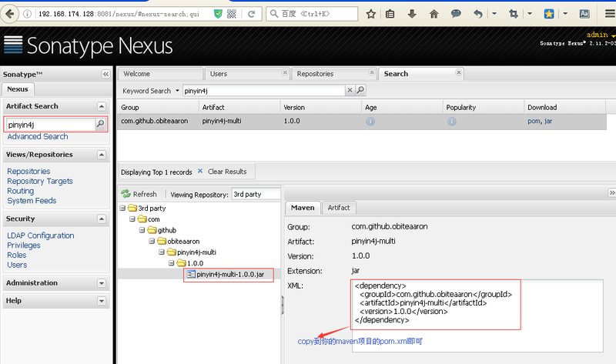
Task: Download the pom file link
Action: [x=534, y=122]
